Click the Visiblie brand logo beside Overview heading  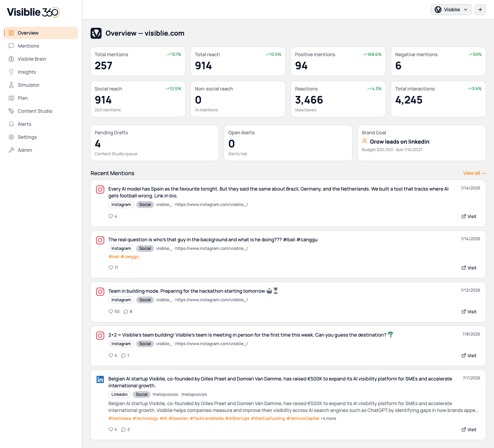click(x=96, y=33)
